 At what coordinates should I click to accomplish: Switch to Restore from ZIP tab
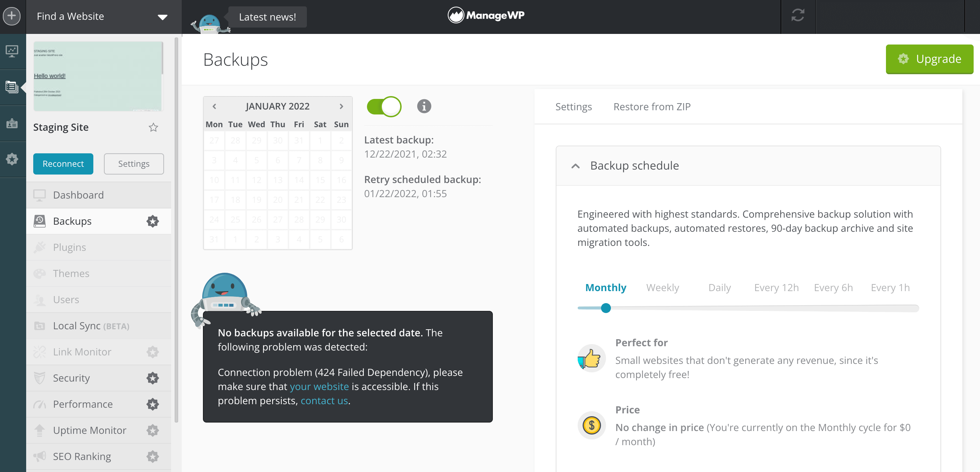(x=652, y=107)
